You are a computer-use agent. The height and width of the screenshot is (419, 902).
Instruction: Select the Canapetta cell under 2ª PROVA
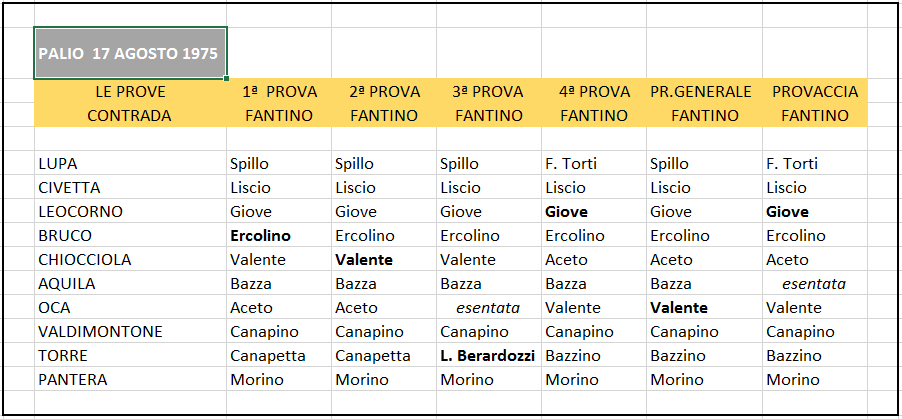click(x=384, y=356)
